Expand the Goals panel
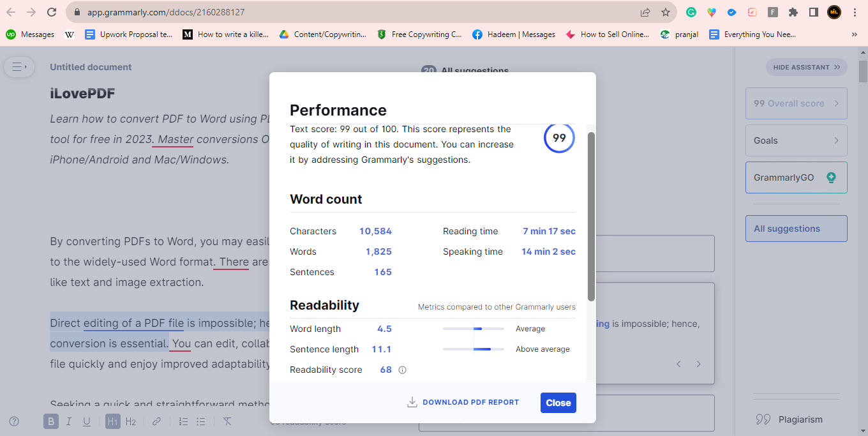The image size is (868, 436). point(796,140)
